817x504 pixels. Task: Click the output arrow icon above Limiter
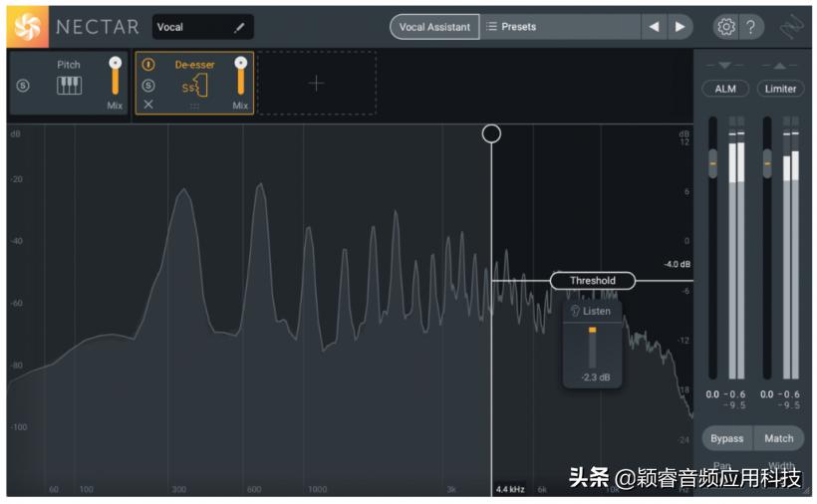pos(779,66)
